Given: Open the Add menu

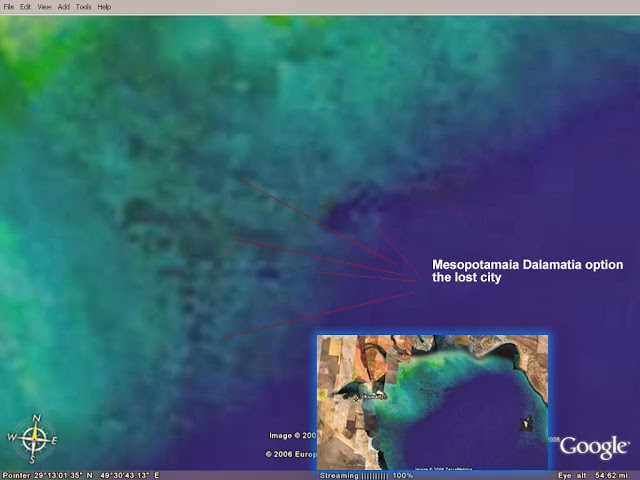Looking at the screenshot, I should [64, 7].
